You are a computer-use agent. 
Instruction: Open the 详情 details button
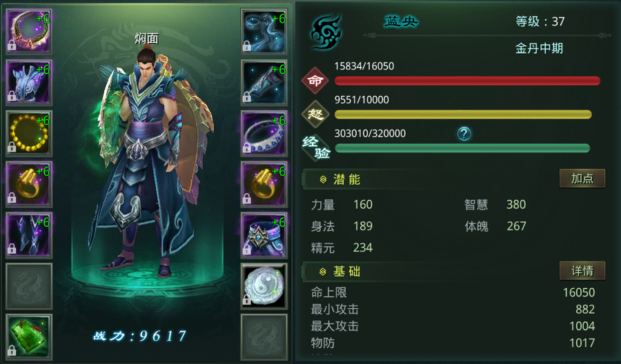pos(582,271)
